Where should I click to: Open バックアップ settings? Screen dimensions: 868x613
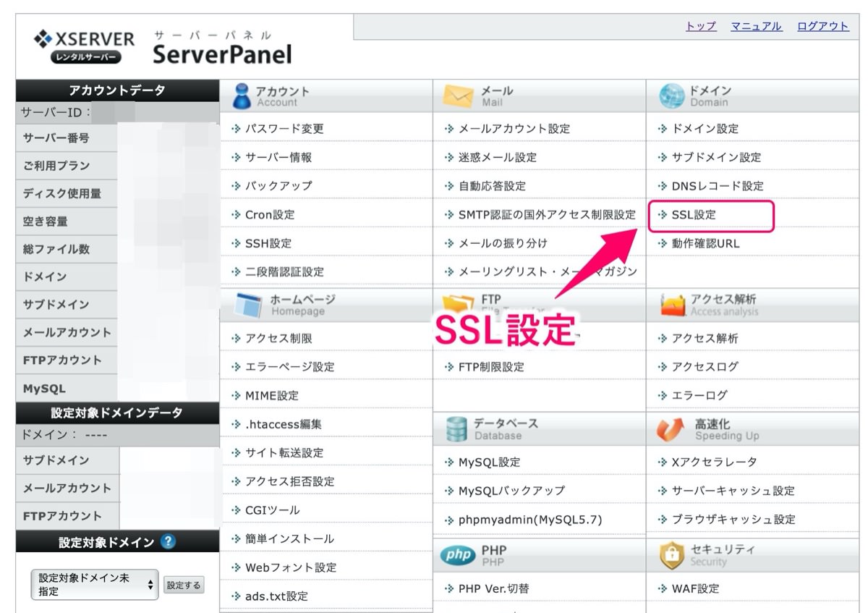point(278,186)
